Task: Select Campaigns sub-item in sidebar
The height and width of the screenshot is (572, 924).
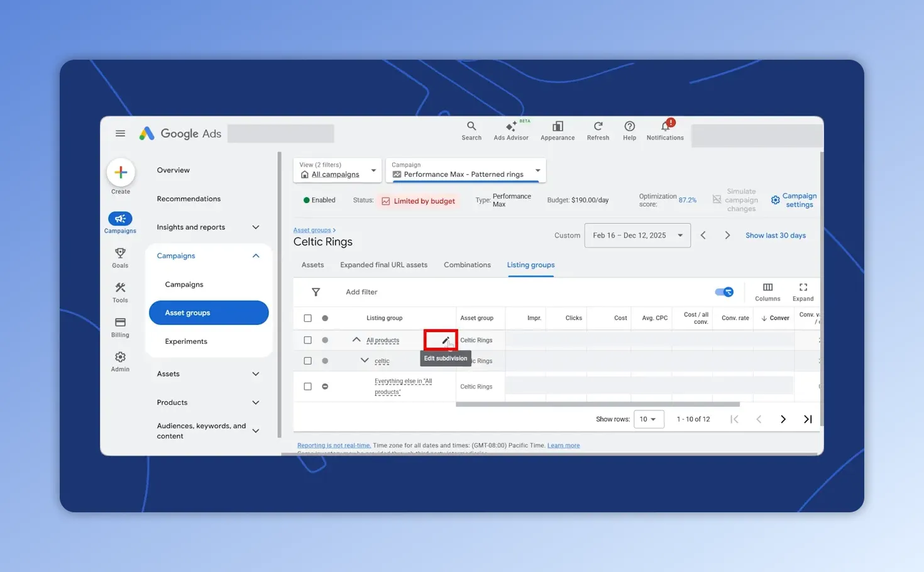Action: (184, 284)
